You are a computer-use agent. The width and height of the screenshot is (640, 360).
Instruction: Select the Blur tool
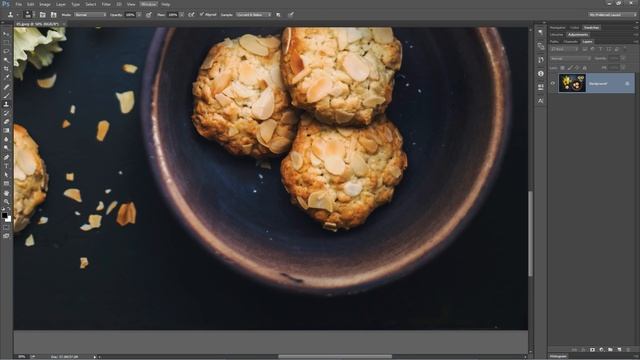tap(6, 140)
